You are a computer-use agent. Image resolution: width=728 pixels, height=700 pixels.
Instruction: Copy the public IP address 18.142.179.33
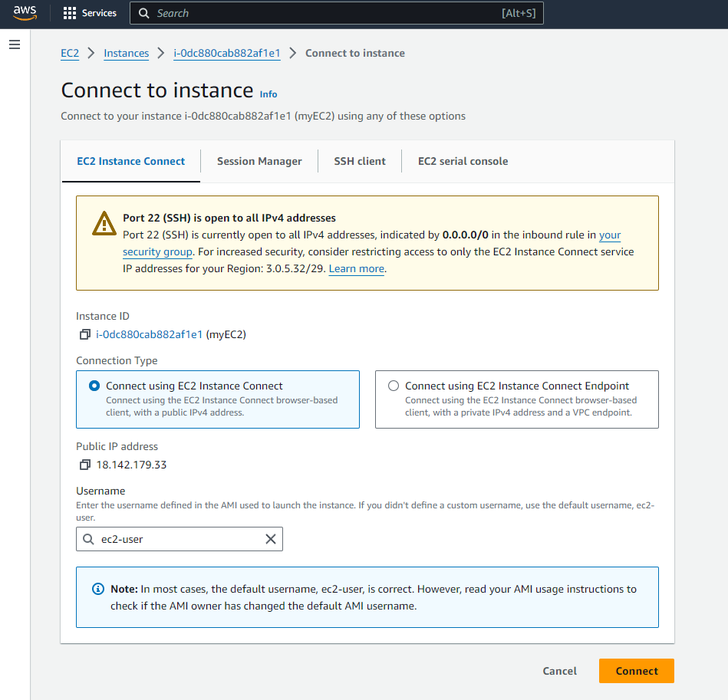[x=84, y=465]
